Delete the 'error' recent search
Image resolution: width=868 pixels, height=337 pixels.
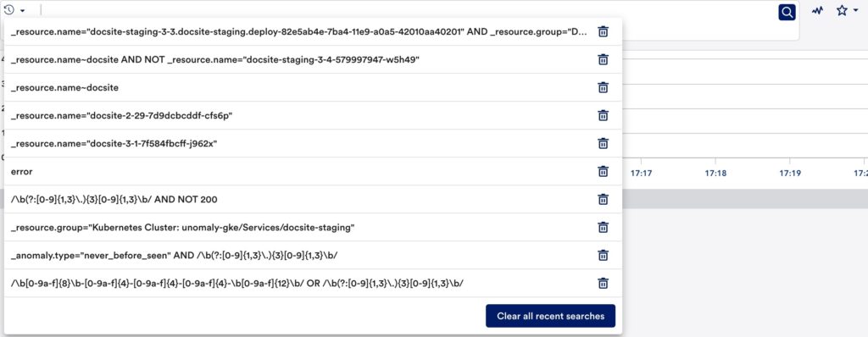click(x=604, y=172)
